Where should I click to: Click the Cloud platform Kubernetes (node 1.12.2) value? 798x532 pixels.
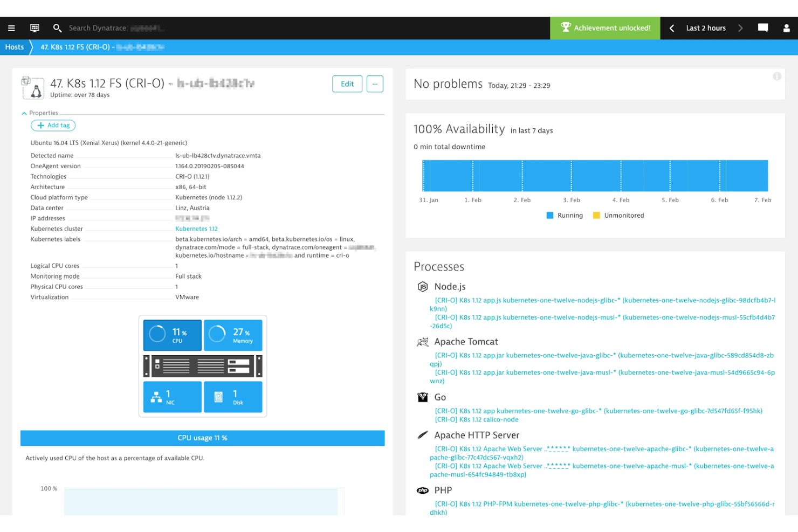point(209,197)
